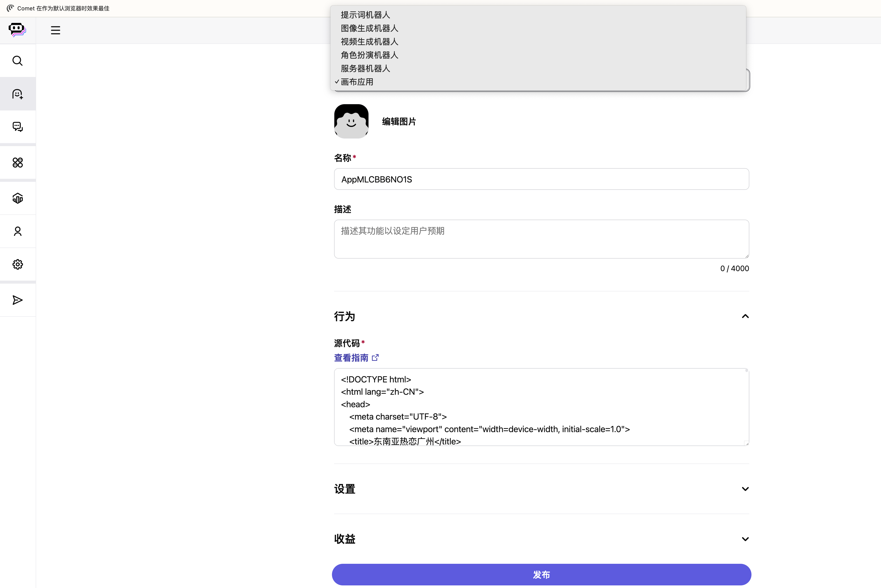Image resolution: width=881 pixels, height=588 pixels.
Task: Select 图像生成机器人 menu entry
Action: [369, 28]
